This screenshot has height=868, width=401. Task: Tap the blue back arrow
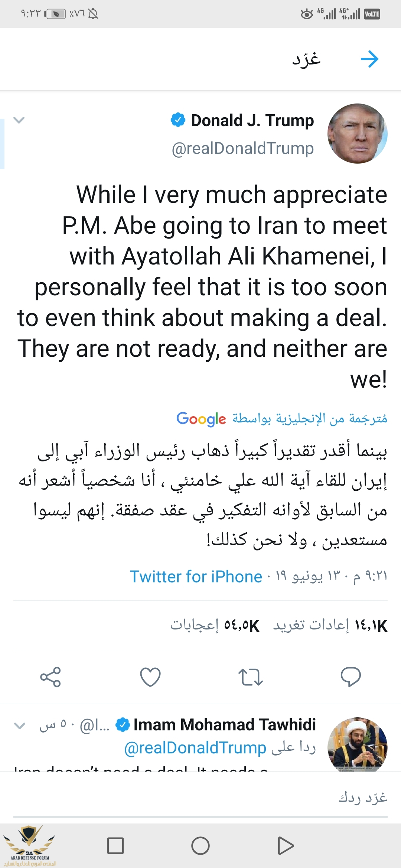[x=369, y=59]
